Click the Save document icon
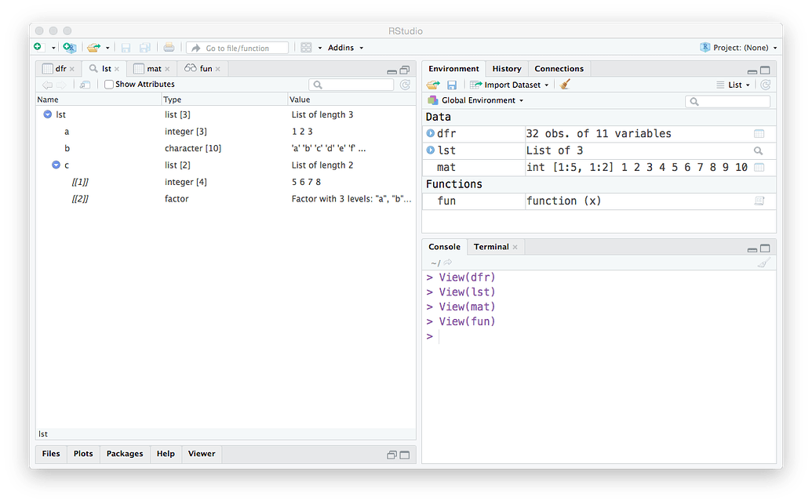Image resolution: width=812 pixels, height=504 pixels. click(x=126, y=48)
